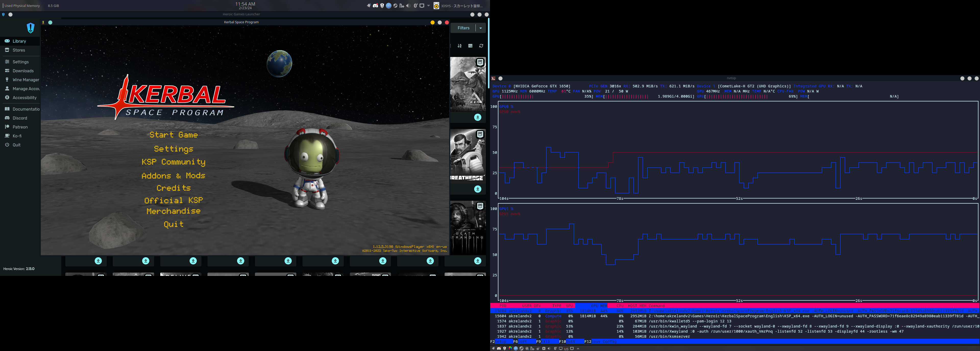Open Library in Heroic sidebar

click(x=20, y=41)
